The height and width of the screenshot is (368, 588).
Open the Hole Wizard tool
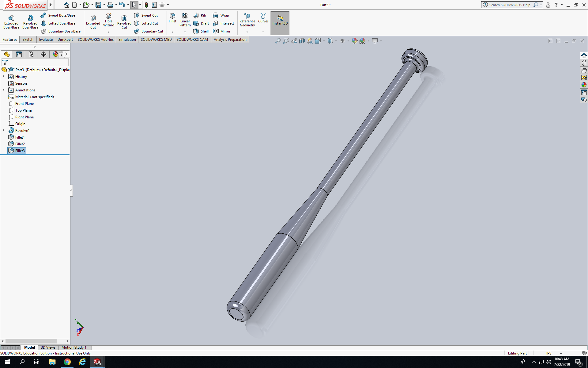pyautogui.click(x=108, y=20)
